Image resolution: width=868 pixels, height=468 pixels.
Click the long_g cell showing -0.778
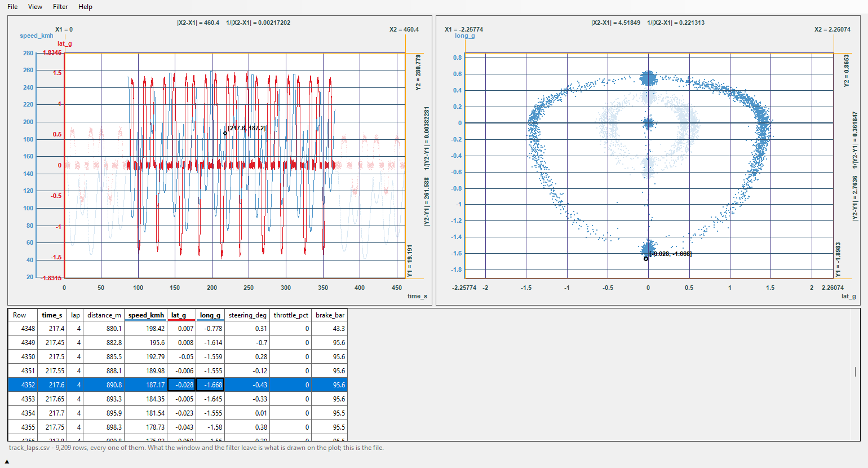pos(210,329)
